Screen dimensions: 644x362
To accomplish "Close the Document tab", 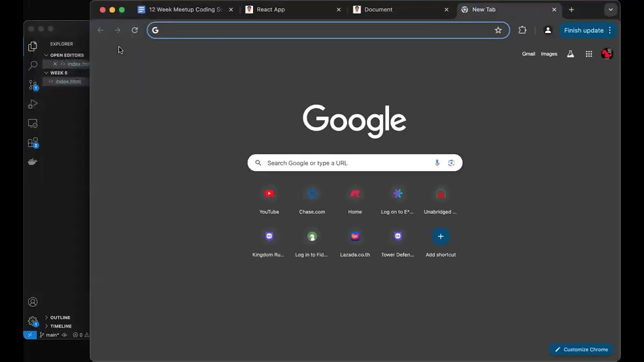I will (x=446, y=10).
